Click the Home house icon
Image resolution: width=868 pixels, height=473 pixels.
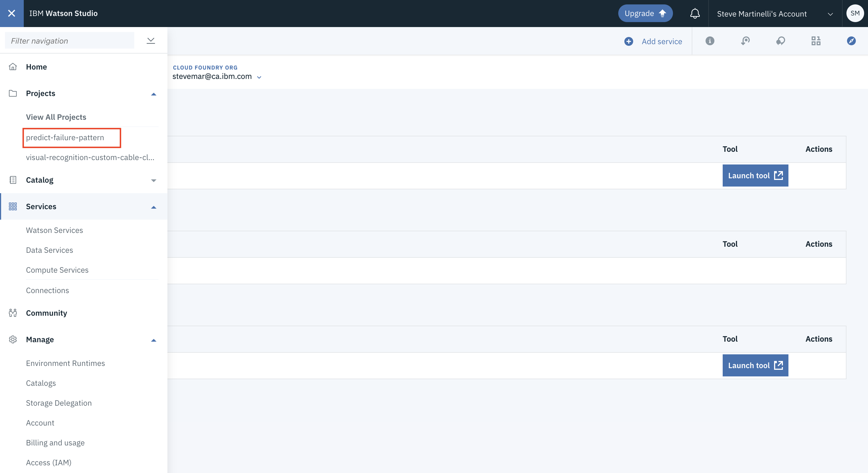click(x=13, y=67)
